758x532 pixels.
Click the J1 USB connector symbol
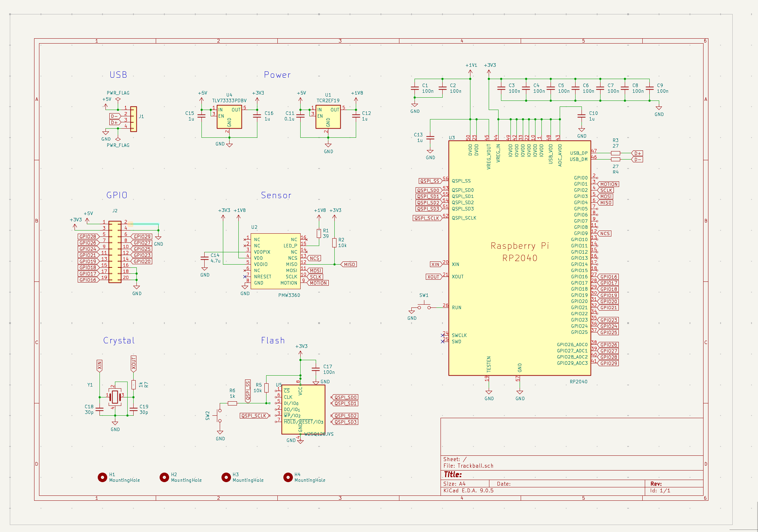coord(134,119)
